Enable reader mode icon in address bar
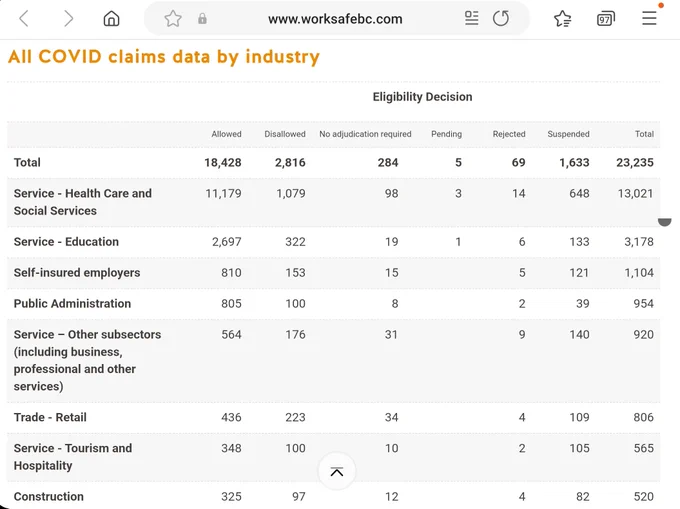 click(x=471, y=18)
